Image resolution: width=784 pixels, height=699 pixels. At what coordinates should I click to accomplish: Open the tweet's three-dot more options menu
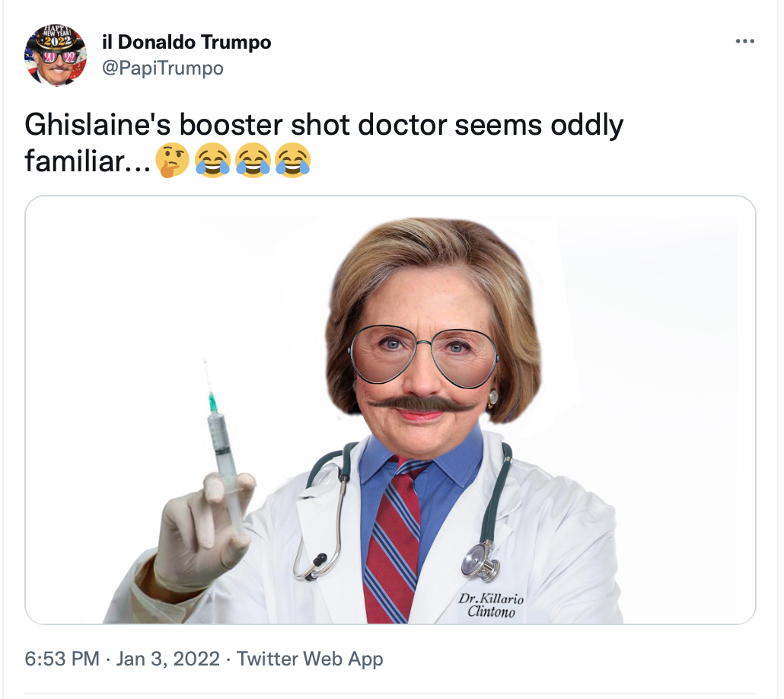[744, 41]
